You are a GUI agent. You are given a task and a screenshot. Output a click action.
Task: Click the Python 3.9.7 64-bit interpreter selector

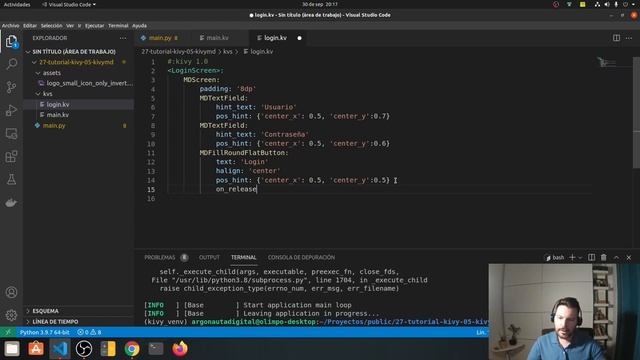[x=44, y=332]
